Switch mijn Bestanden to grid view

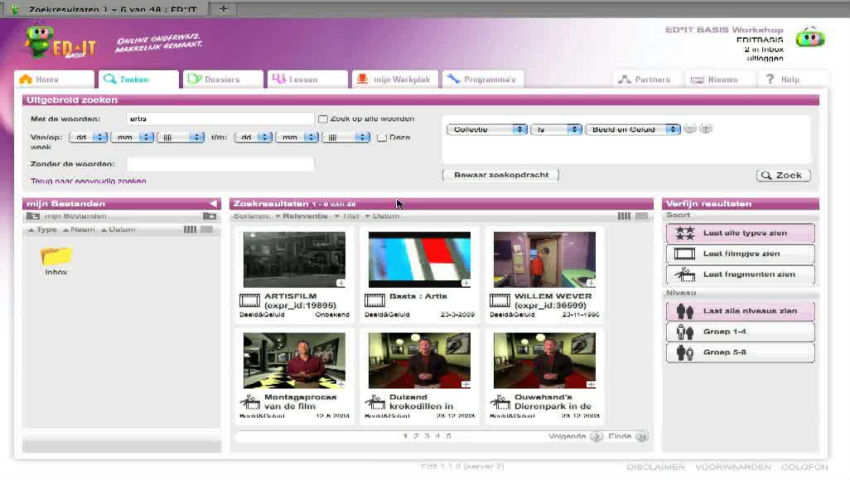tap(190, 230)
